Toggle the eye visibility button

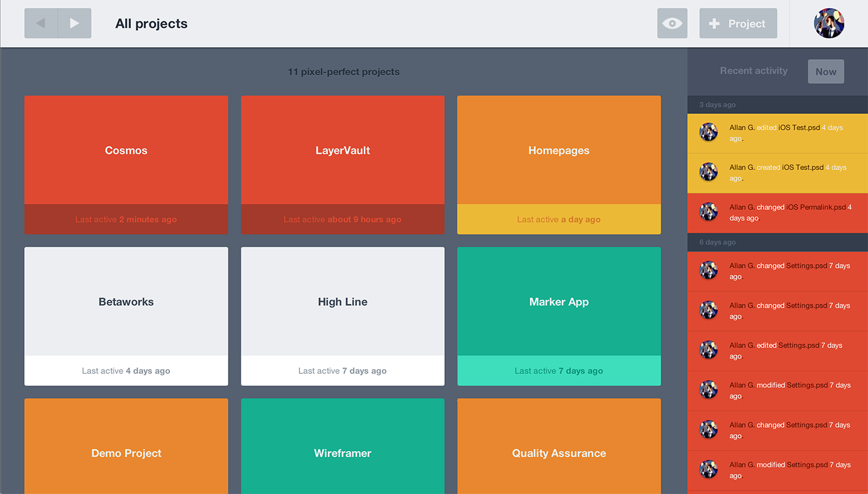[672, 24]
